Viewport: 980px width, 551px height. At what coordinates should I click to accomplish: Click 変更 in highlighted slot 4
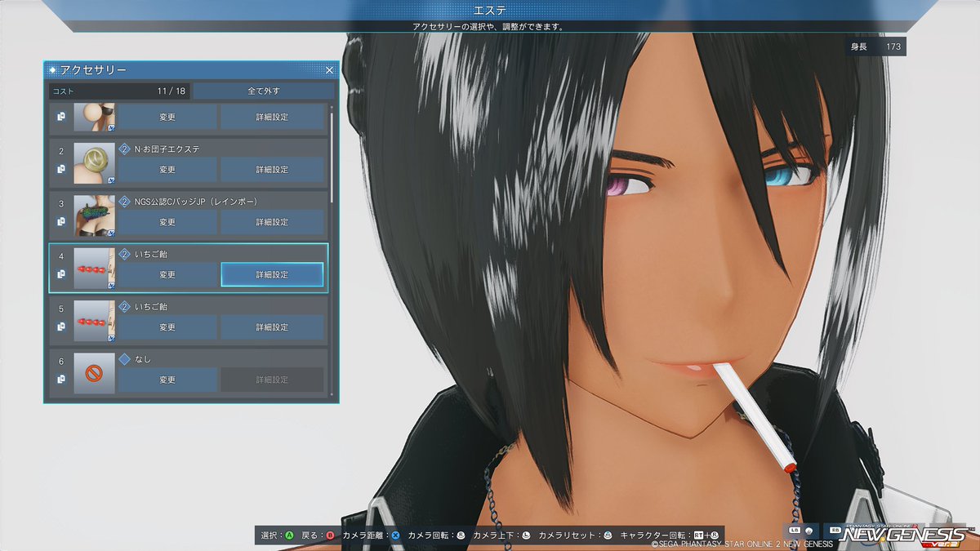tap(167, 274)
